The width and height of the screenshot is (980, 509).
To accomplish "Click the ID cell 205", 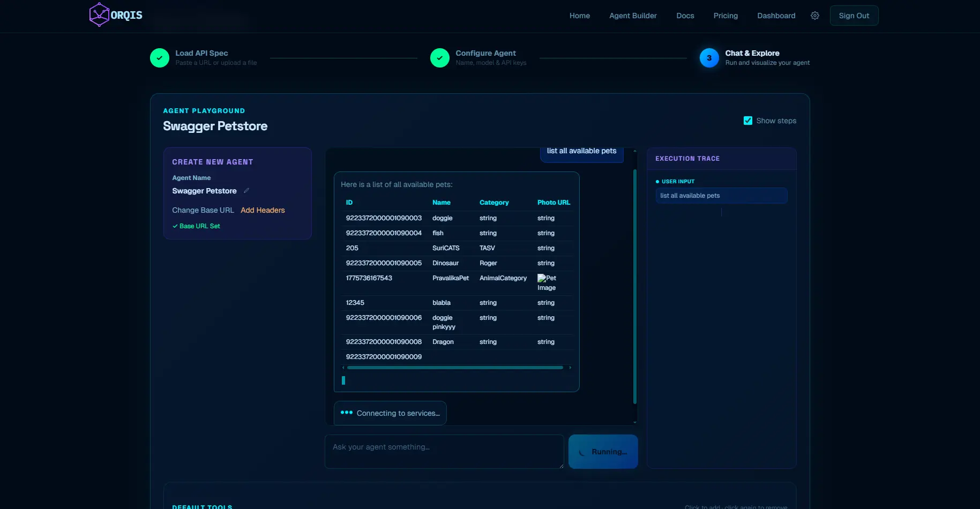I will (352, 248).
